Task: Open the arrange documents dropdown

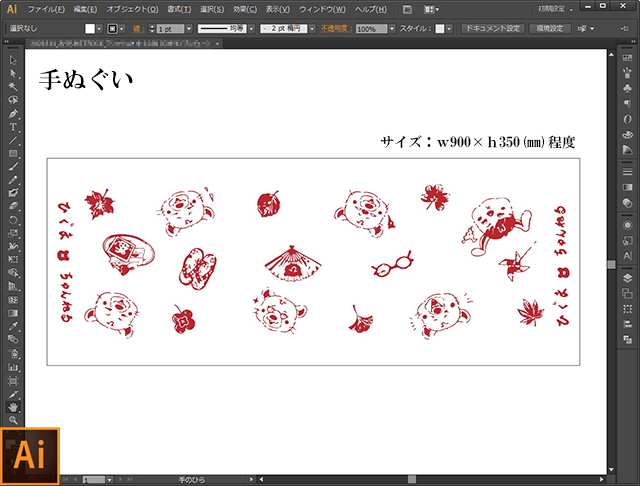Action: pos(431,9)
